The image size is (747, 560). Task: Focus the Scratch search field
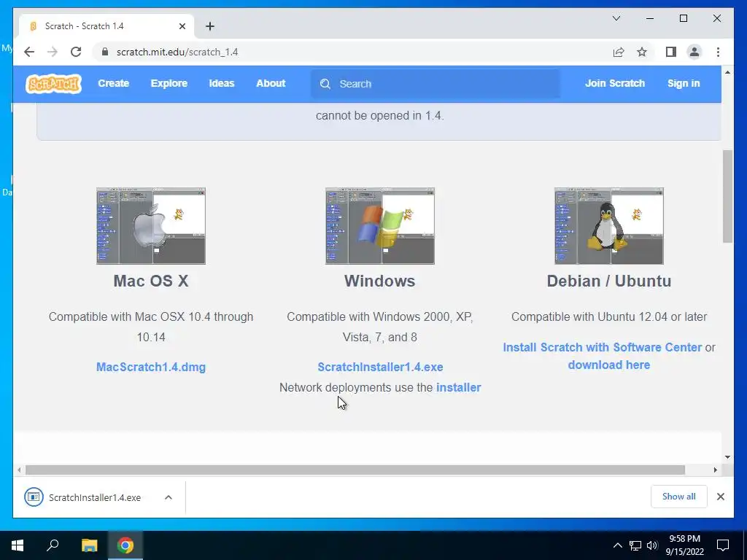tap(436, 84)
